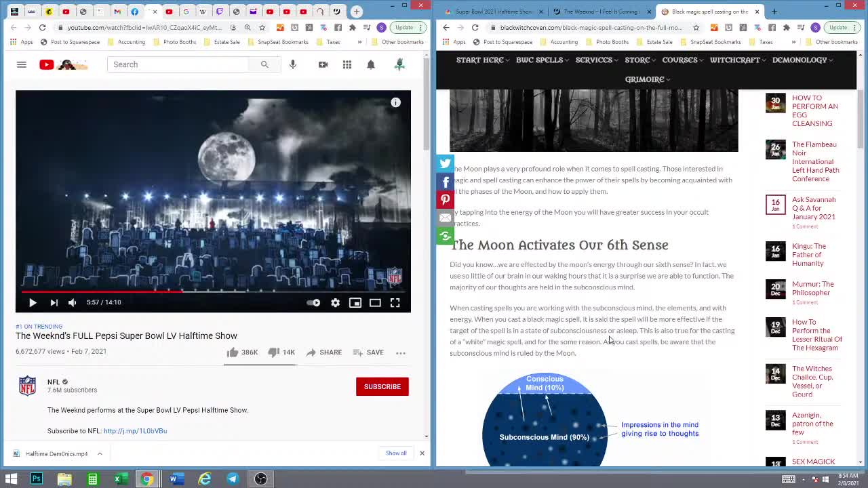Image resolution: width=868 pixels, height=488 pixels.
Task: Open YouTube player settings gear
Action: click(x=335, y=302)
